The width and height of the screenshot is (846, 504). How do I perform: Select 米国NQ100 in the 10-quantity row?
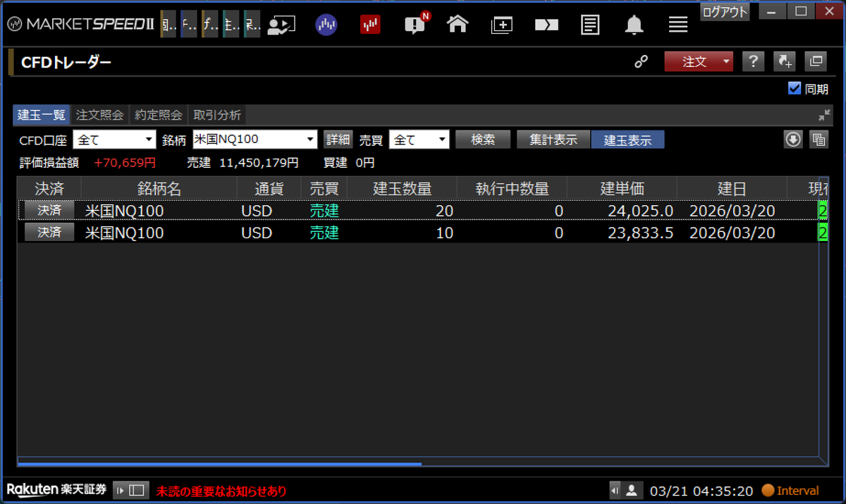[x=125, y=233]
